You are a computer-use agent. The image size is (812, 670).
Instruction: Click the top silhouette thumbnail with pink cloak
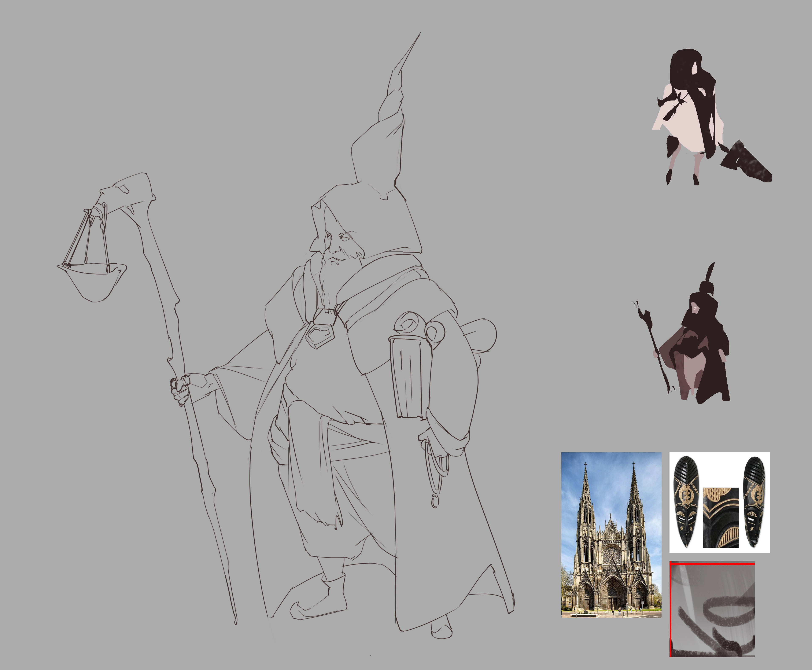point(691,116)
